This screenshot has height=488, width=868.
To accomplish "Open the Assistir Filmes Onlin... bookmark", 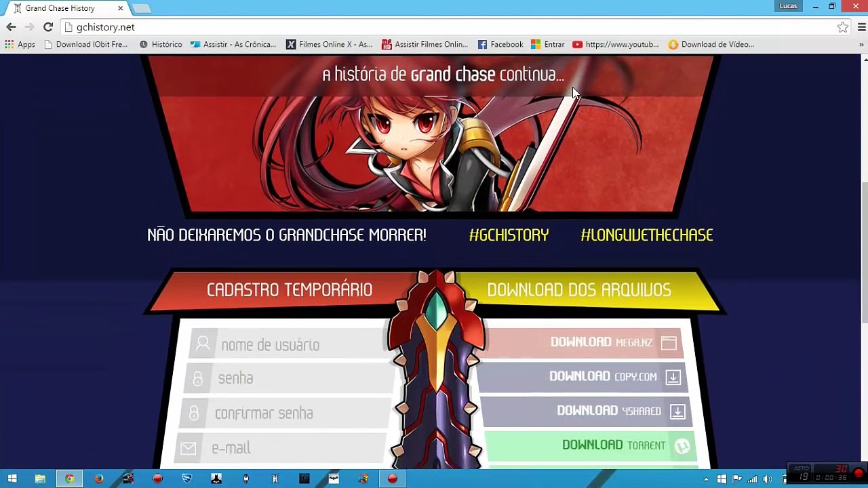I will (x=425, y=44).
